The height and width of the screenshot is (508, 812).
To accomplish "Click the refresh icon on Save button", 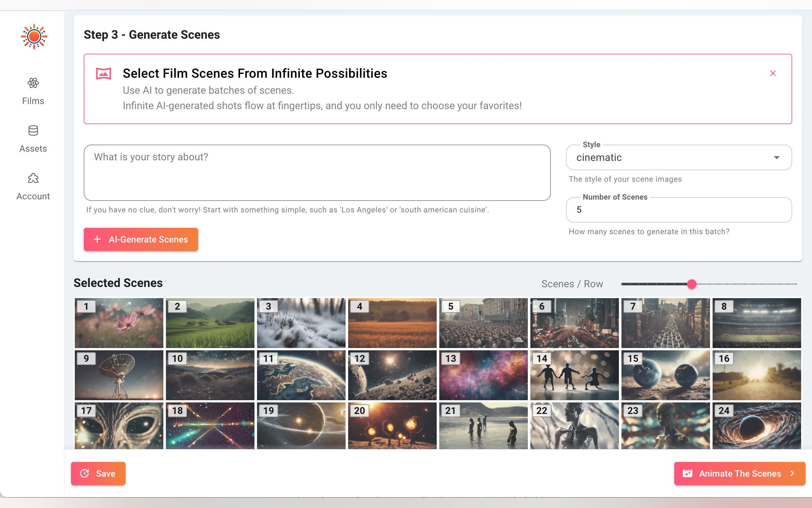I will (x=85, y=473).
